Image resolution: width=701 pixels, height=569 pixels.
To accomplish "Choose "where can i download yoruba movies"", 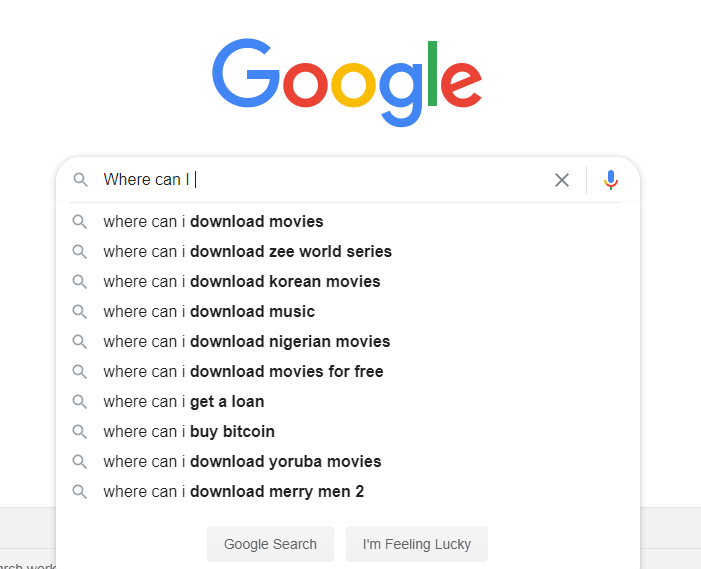I will point(242,462).
